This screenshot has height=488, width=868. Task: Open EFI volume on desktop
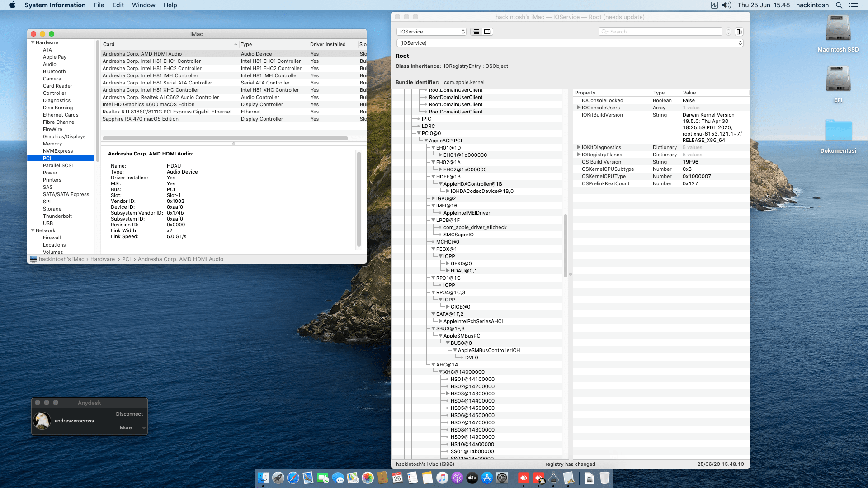click(838, 84)
